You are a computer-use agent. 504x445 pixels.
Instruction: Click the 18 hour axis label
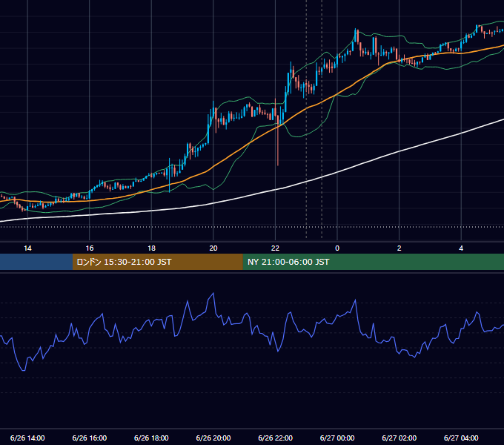151,248
